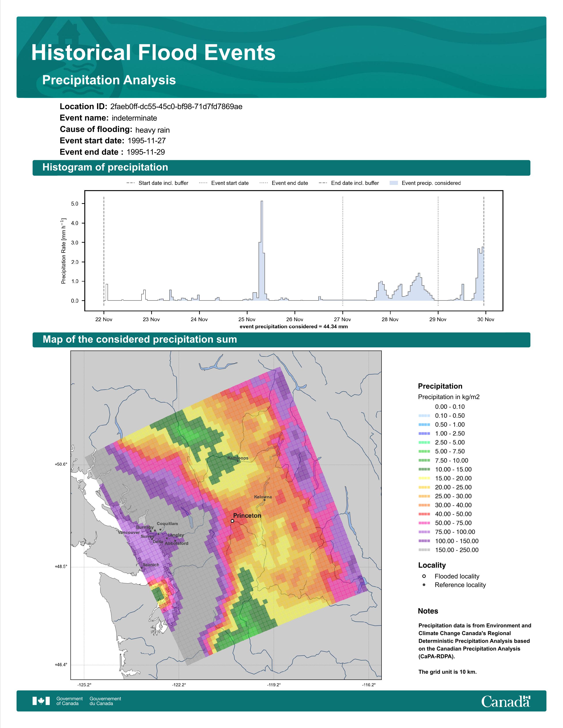
Task: Click the 20.00 - 25.00 legend swatch
Action: (424, 487)
